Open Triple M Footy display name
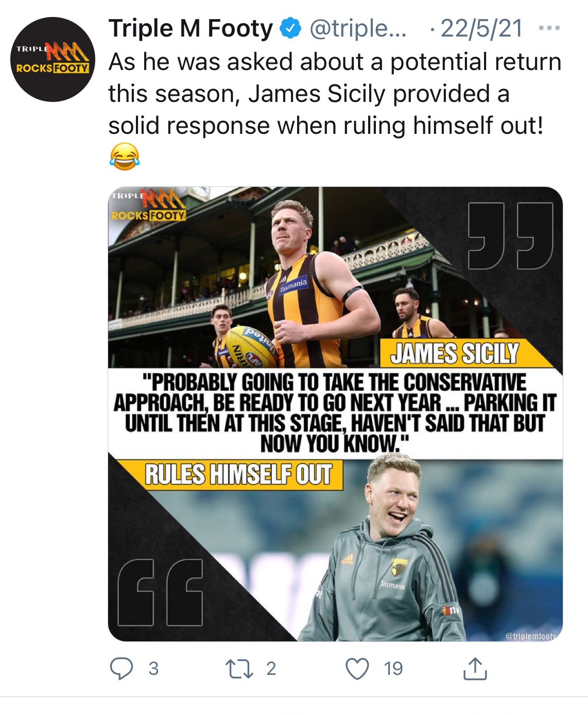 click(x=191, y=29)
